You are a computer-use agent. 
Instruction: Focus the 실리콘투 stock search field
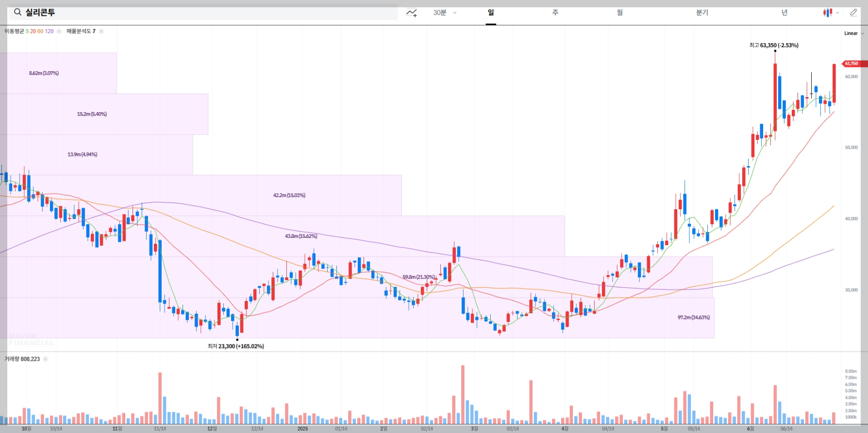[x=203, y=12]
